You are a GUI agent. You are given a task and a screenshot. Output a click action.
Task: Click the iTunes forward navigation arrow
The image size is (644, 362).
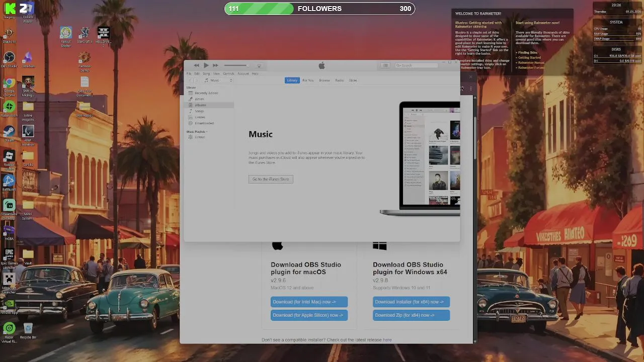tap(197, 80)
